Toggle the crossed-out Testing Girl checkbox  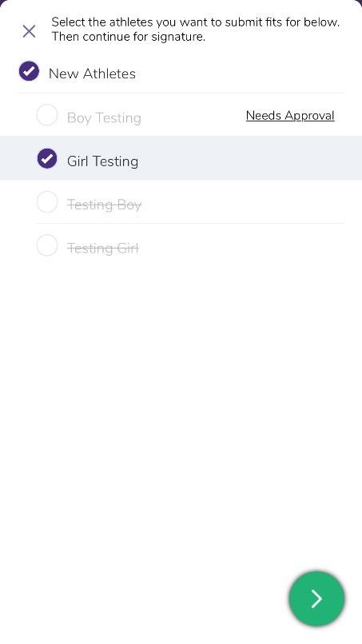pyautogui.click(x=47, y=245)
